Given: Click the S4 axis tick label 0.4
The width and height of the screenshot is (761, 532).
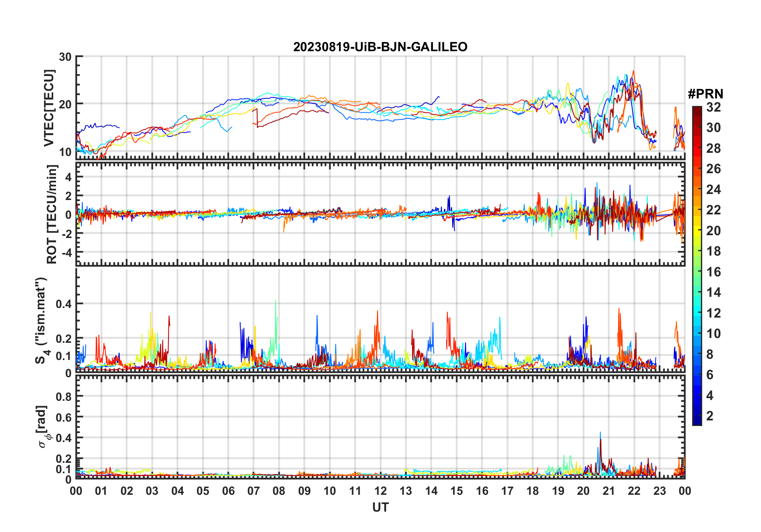Looking at the screenshot, I should pos(64,304).
